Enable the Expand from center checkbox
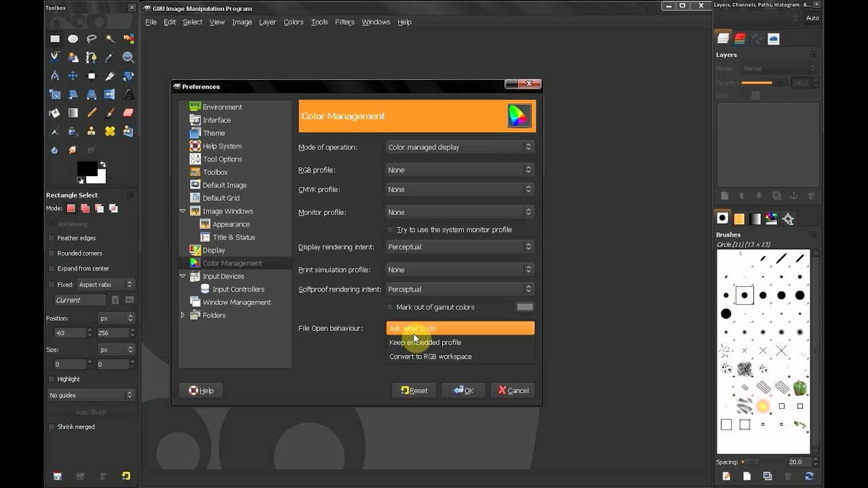Viewport: 868px width, 488px height. [x=52, y=268]
